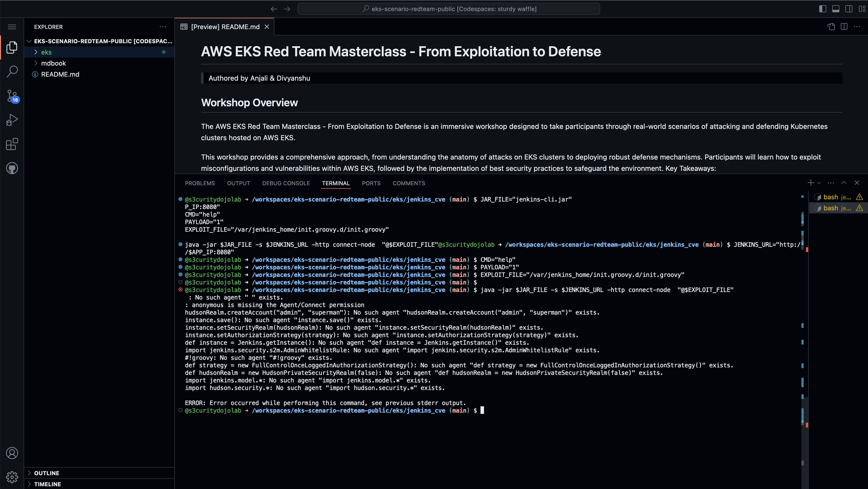The width and height of the screenshot is (868, 489).
Task: Toggle Secondary Side Bar visibility
Action: pyautogui.click(x=849, y=9)
